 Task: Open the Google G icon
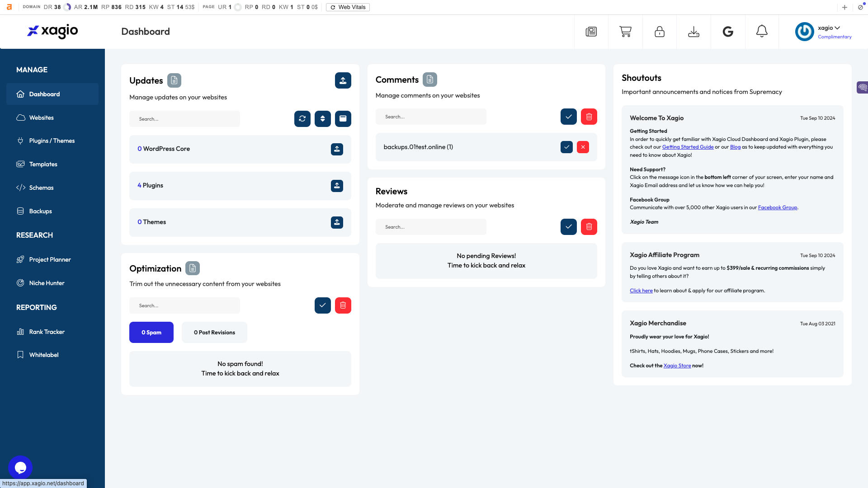(x=728, y=32)
